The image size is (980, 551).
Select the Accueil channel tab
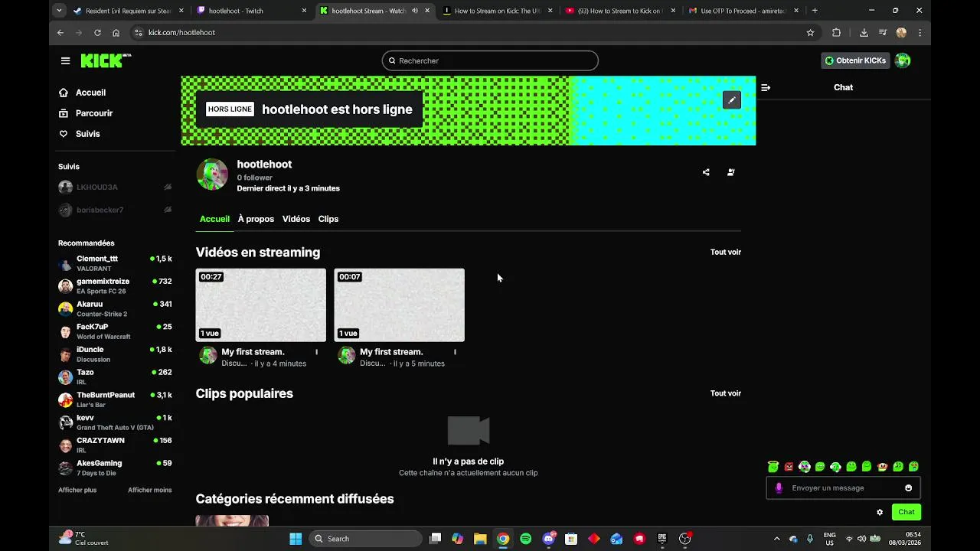214,219
